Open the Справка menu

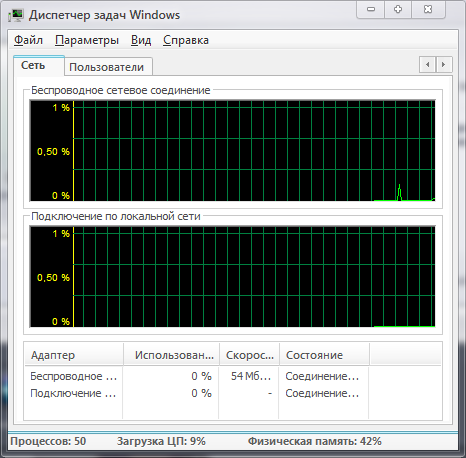186,40
